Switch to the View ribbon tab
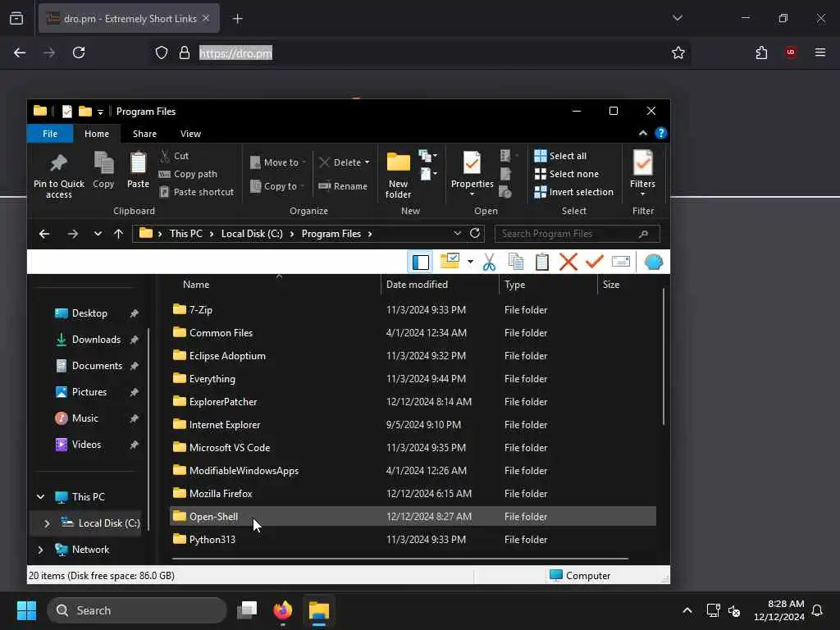 (x=190, y=134)
